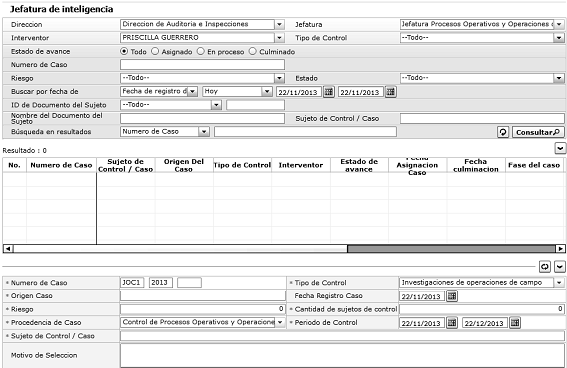Viewport: 567px width, 368px height.
Task: Open Procedencia de Caso dropdown
Action: pyautogui.click(x=280, y=322)
